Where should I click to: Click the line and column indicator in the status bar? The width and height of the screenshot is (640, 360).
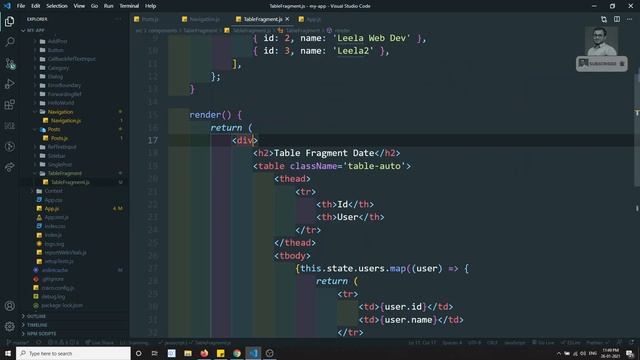coord(422,343)
